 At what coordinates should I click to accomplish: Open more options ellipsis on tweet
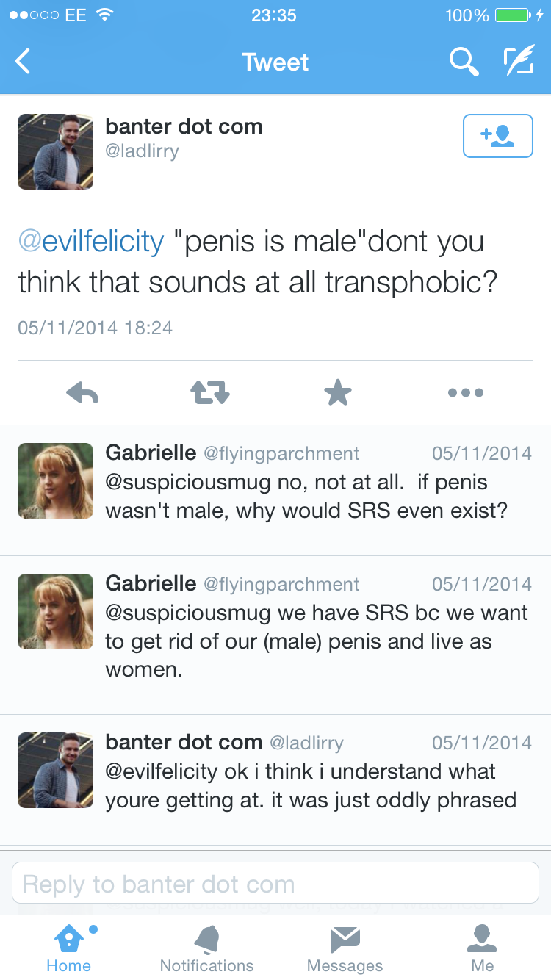click(466, 393)
